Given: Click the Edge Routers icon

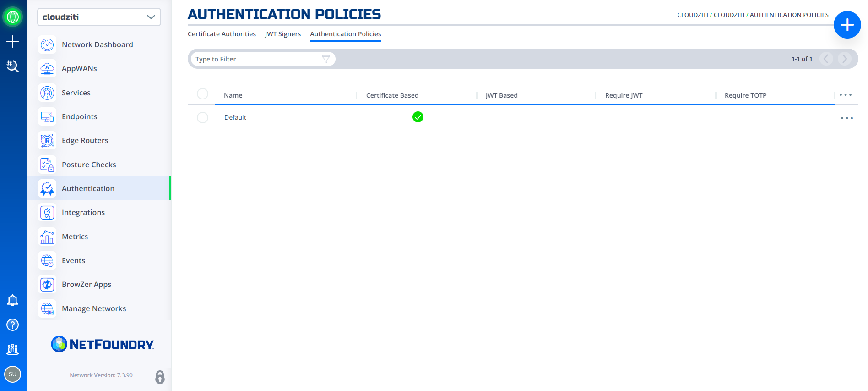Looking at the screenshot, I should point(47,140).
